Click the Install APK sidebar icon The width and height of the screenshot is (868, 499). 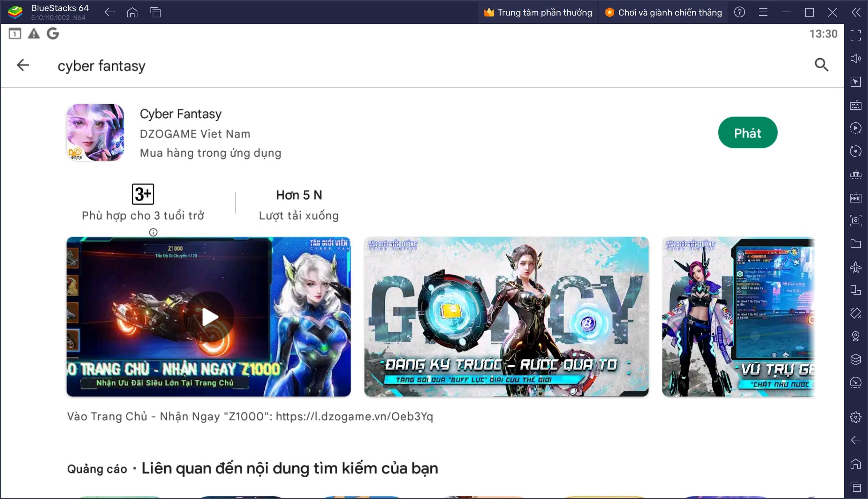[x=856, y=197]
